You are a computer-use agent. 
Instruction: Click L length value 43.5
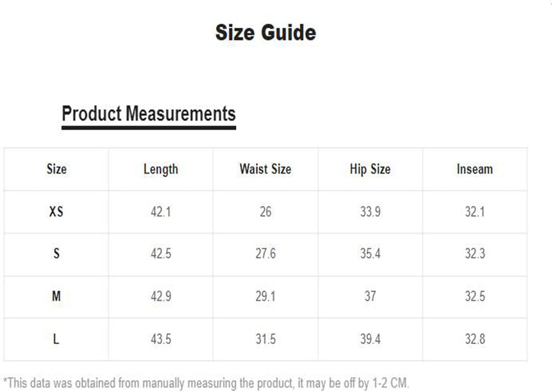tap(161, 339)
